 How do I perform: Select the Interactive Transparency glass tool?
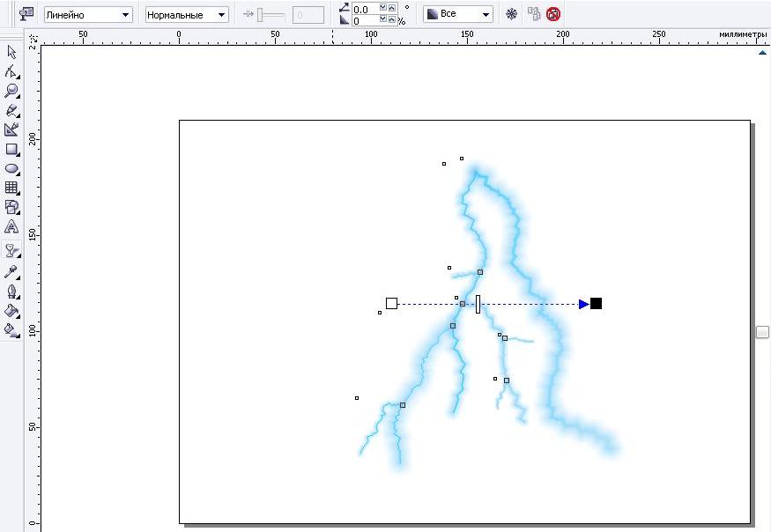click(x=11, y=250)
